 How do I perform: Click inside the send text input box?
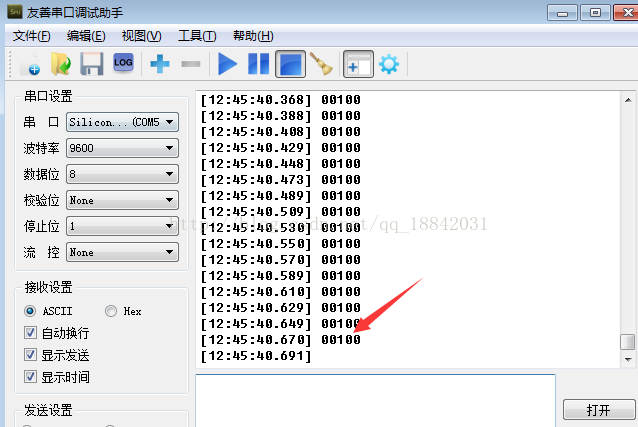[375, 401]
